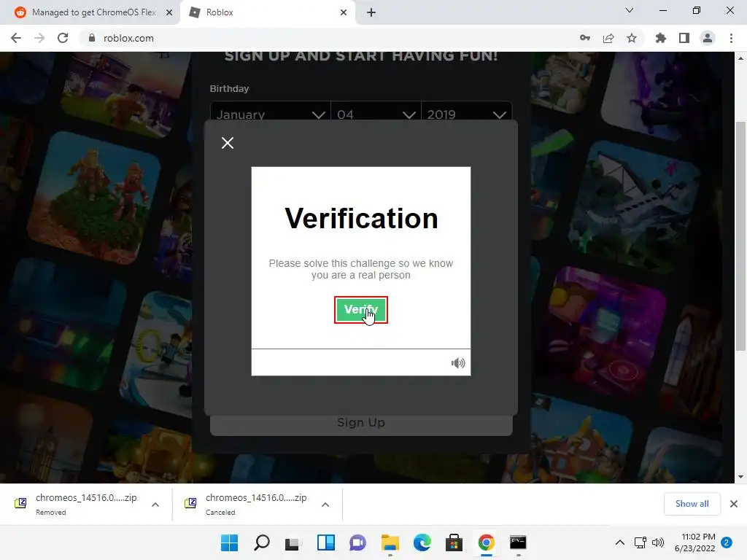747x560 pixels.
Task: Reload the Roblox page
Action: 63,38
